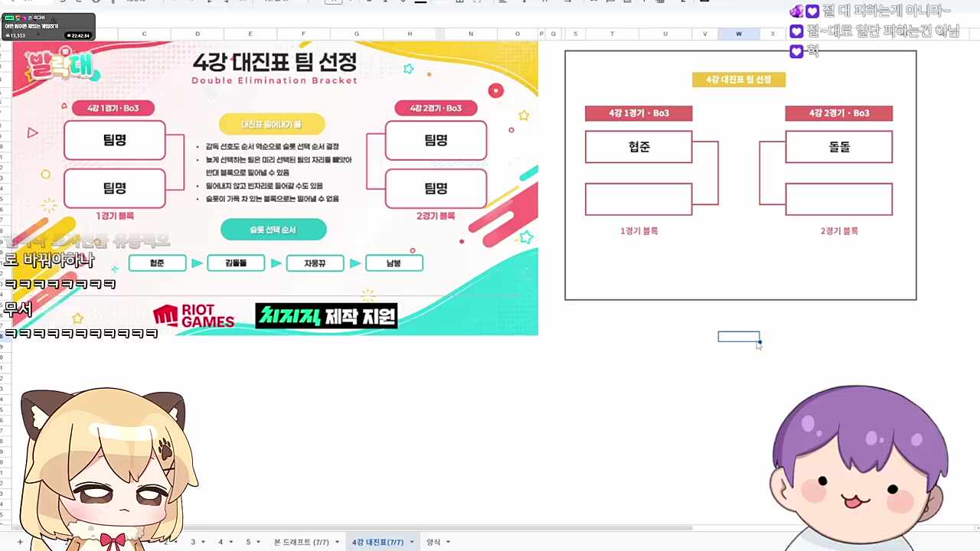Viewport: 980px width, 551px height.
Task: Click the 대진표 밀어내기 룰 yellow label
Action: coord(272,124)
